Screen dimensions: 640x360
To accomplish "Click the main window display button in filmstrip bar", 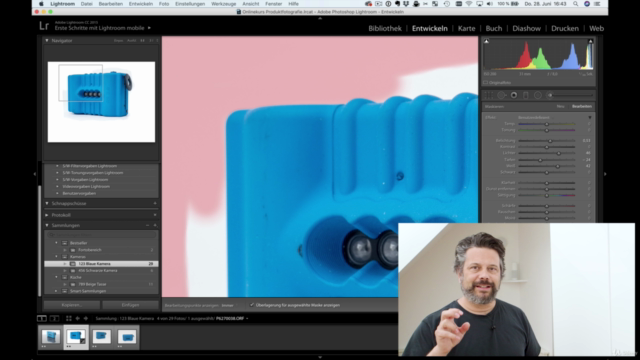I will coord(42,318).
